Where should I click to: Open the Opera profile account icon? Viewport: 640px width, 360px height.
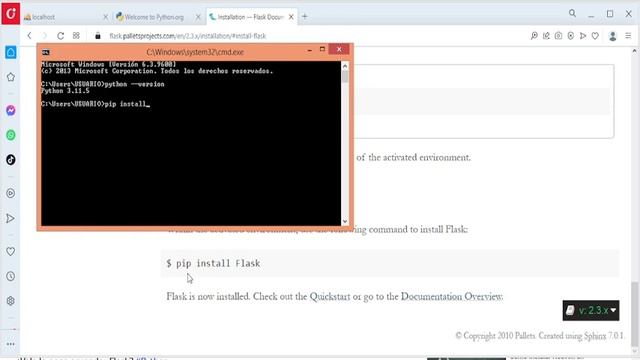click(613, 36)
